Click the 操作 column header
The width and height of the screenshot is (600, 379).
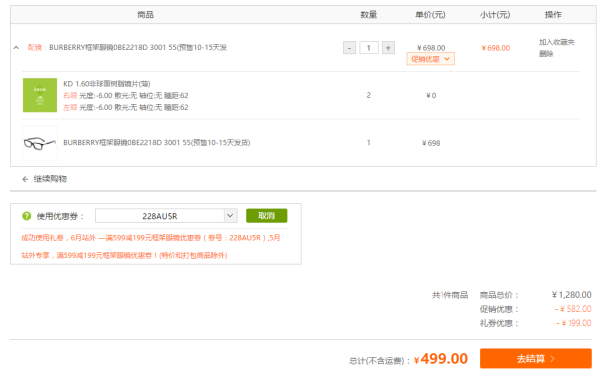coord(553,15)
